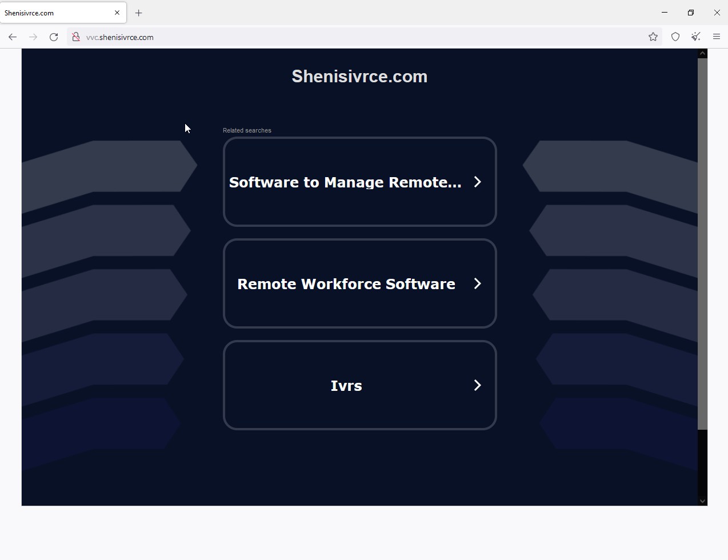Open the browser hamburger menu
The height and width of the screenshot is (560, 728).
[717, 37]
